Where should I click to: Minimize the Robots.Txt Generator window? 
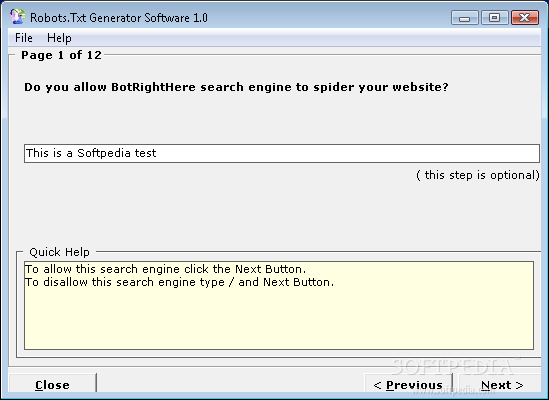[465, 18]
